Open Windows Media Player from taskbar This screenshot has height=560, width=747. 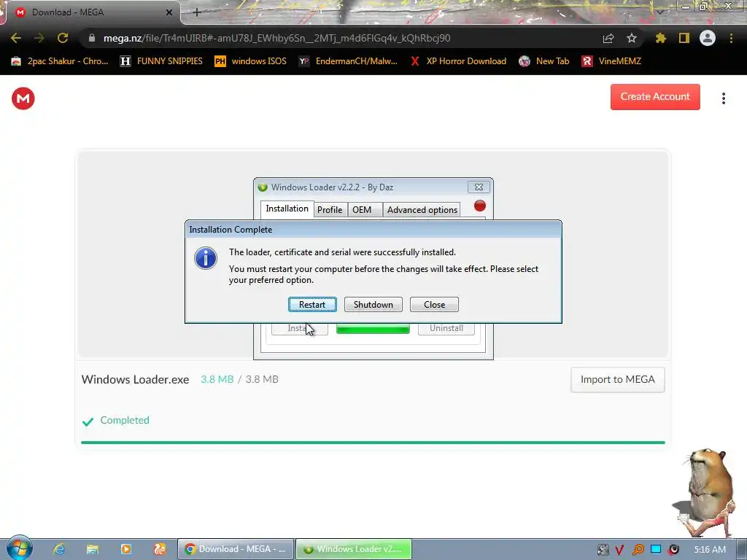125,549
